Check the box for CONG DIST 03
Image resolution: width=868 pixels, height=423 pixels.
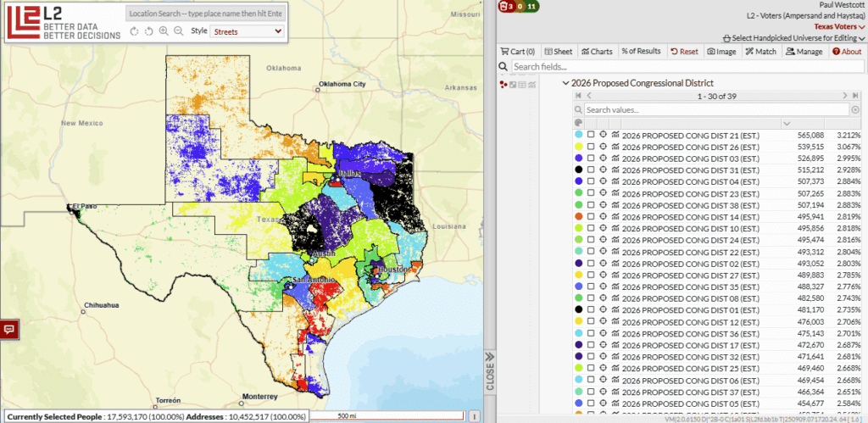tap(591, 159)
